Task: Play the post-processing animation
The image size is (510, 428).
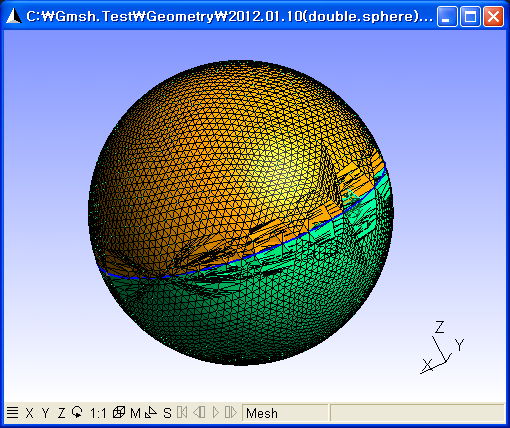Action: [x=216, y=412]
